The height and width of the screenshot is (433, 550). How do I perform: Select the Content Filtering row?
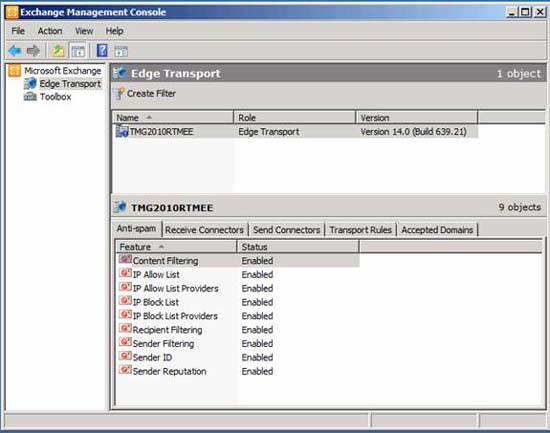tap(238, 260)
